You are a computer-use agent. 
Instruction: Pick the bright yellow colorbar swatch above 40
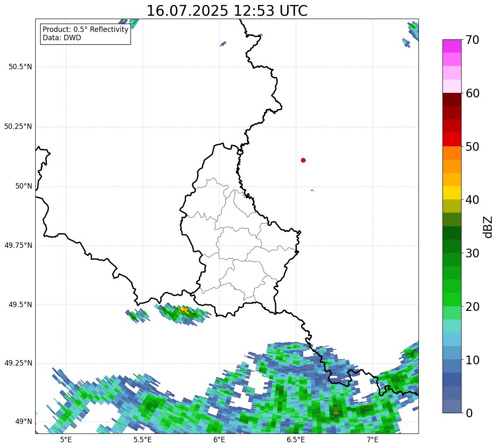pyautogui.click(x=452, y=193)
